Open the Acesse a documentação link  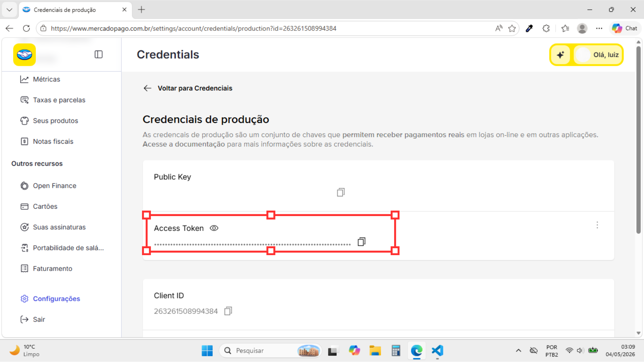[184, 144]
